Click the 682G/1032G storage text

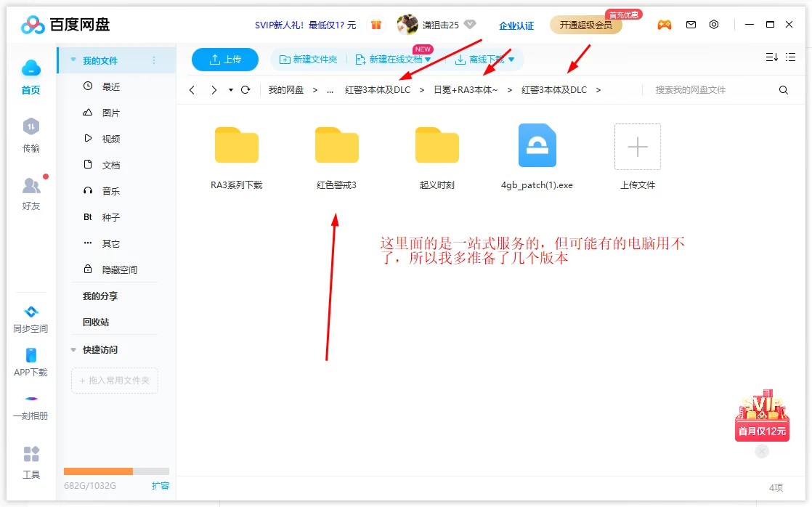[90, 486]
